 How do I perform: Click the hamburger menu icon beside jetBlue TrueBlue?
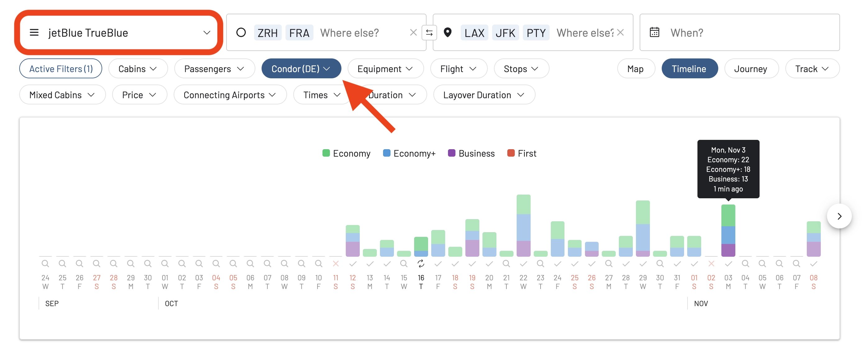click(x=34, y=33)
